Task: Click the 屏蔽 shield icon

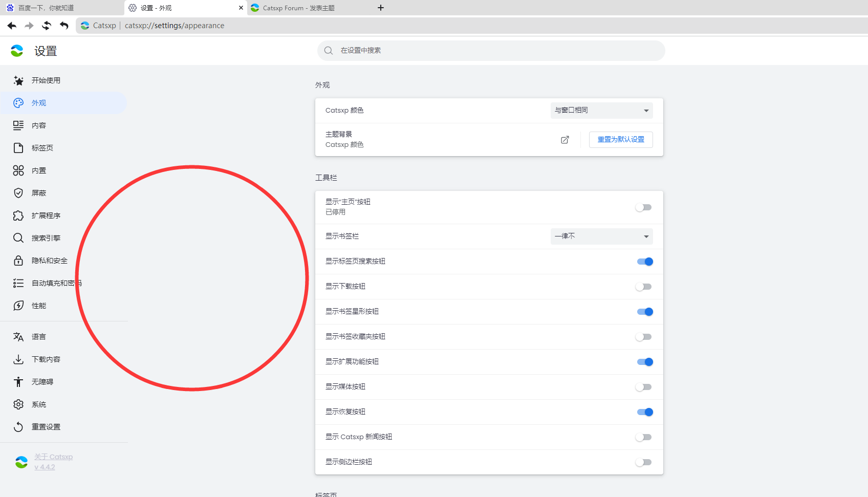Action: (18, 193)
